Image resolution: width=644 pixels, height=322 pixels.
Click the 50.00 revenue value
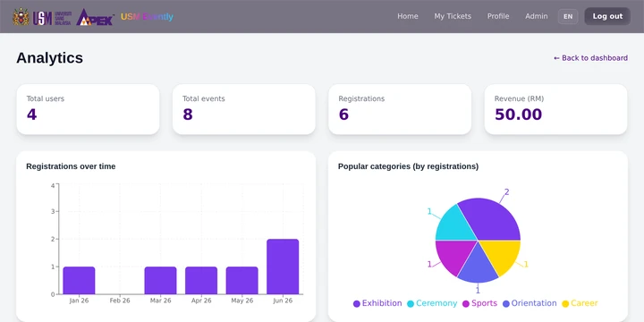(518, 114)
